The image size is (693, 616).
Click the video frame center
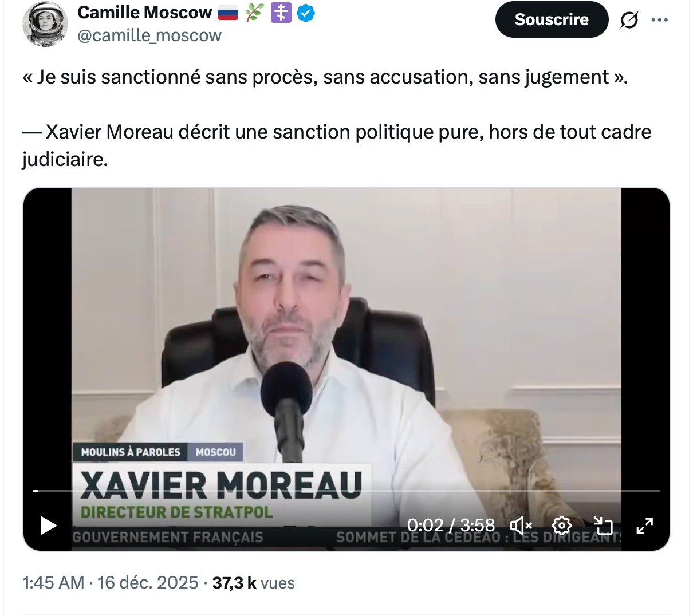[346, 369]
